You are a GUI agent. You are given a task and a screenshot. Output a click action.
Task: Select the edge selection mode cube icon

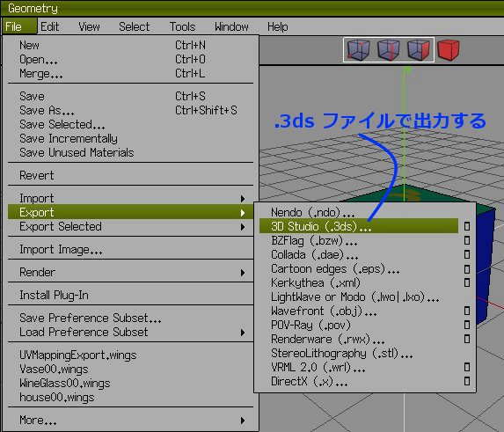pyautogui.click(x=389, y=50)
